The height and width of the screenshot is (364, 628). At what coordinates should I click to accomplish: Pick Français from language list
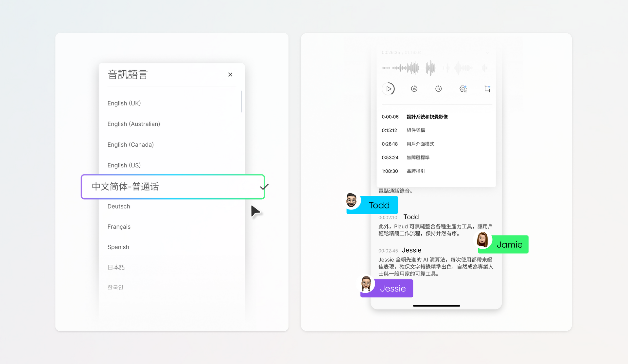click(119, 227)
